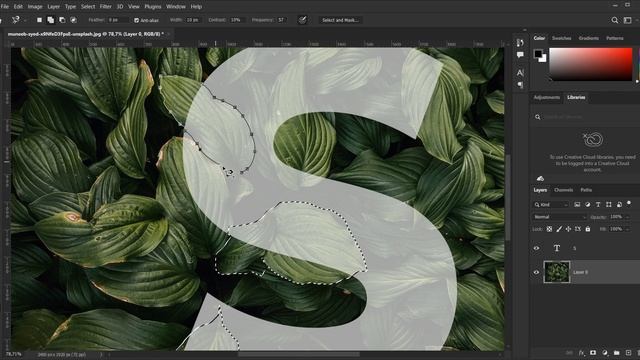Click the Width value field

click(192, 20)
